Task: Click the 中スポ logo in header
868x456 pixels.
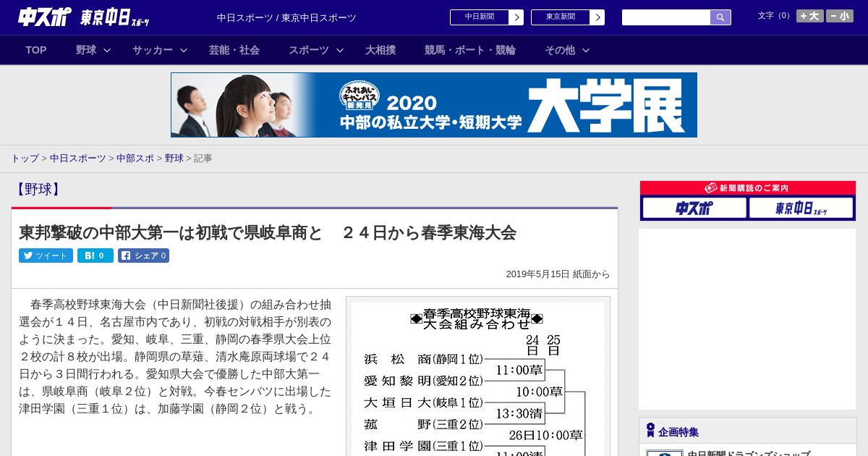Action: 45,17
